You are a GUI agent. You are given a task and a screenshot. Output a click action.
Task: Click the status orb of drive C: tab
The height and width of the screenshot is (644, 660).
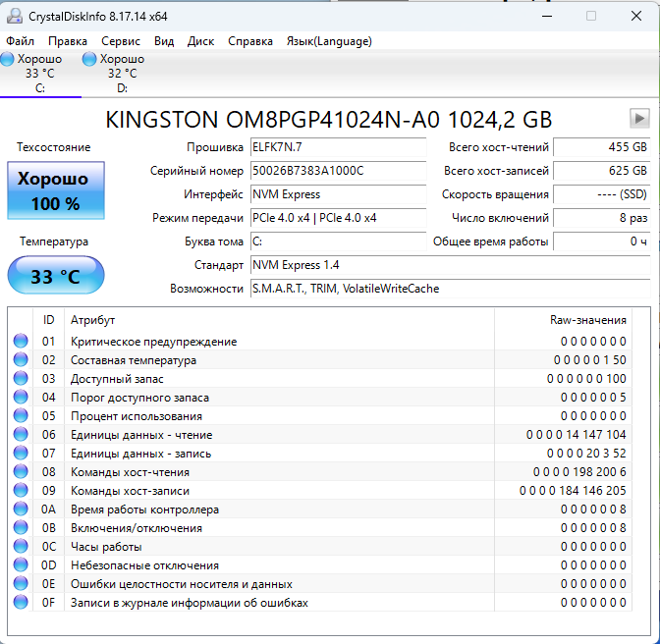[x=8, y=60]
